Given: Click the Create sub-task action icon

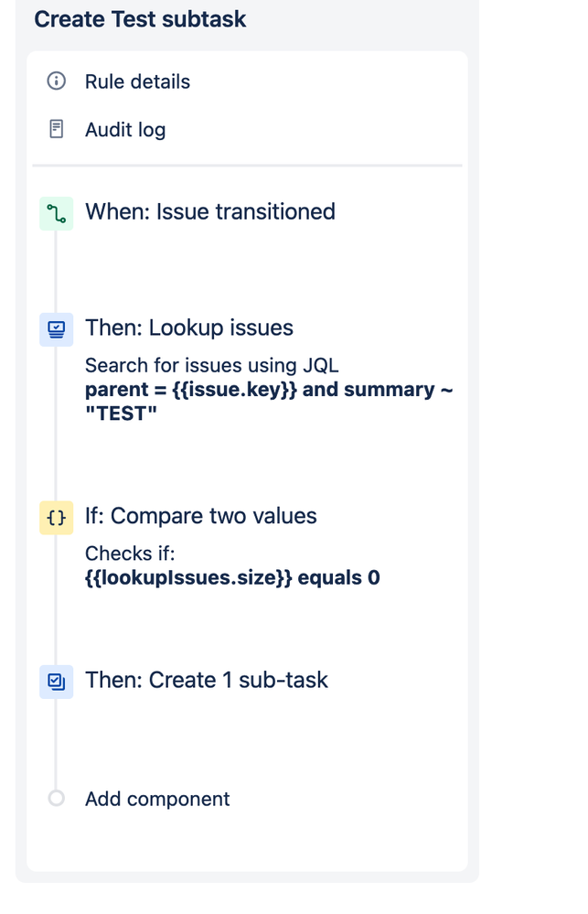Looking at the screenshot, I should coord(56,682).
